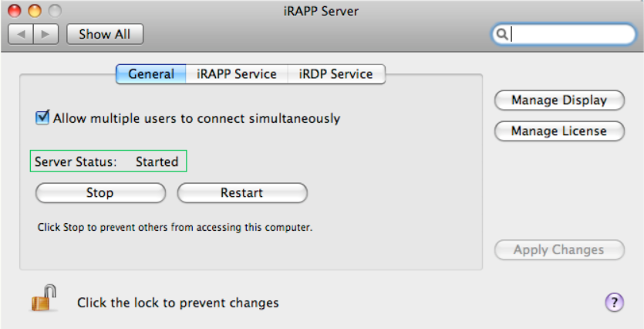This screenshot has width=644, height=329.
Task: Open help via the question mark button
Action: click(614, 303)
